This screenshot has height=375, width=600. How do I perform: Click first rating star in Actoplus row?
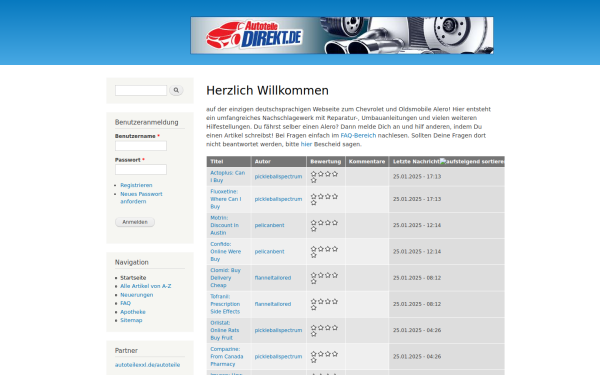[x=314, y=174]
